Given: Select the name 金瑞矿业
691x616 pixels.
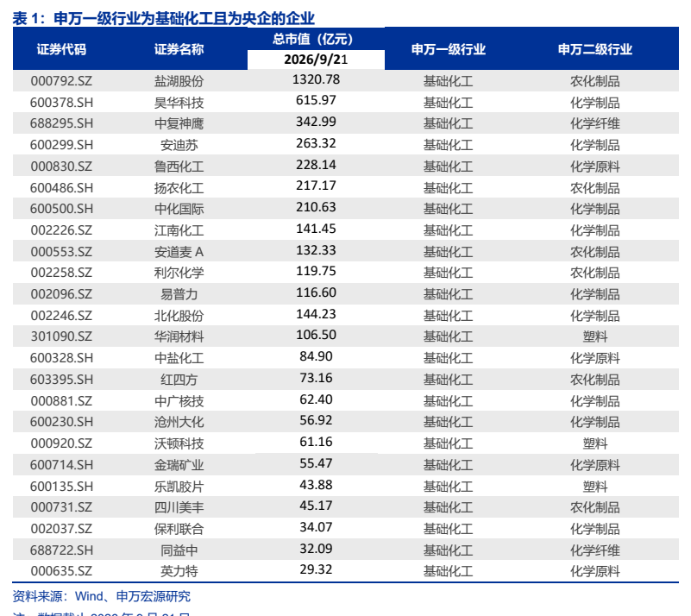Looking at the screenshot, I should point(179,465).
